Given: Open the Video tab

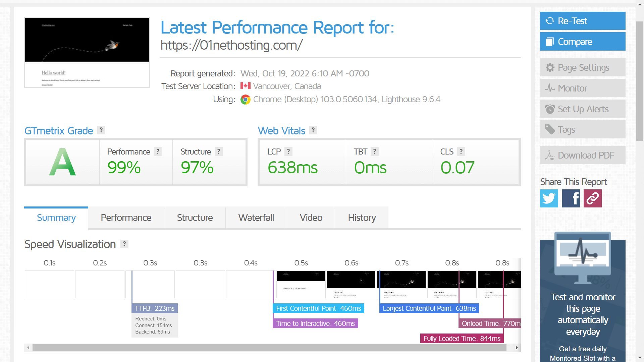Looking at the screenshot, I should 311,218.
